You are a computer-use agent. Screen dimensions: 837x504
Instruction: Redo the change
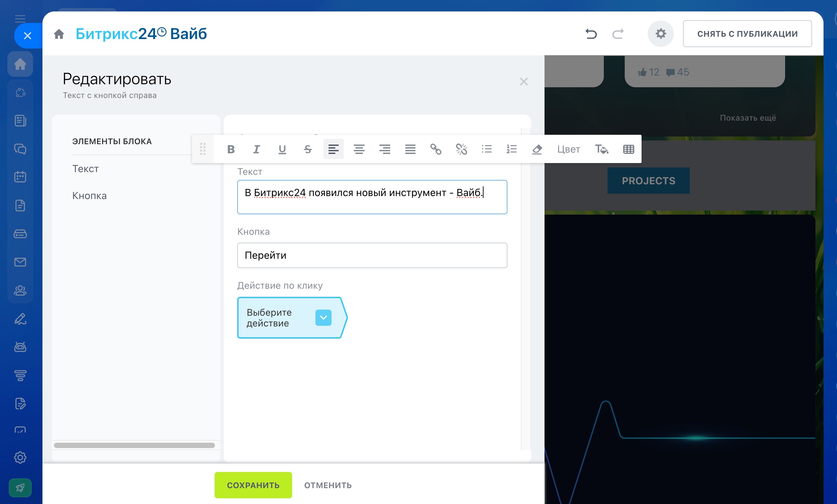click(x=618, y=34)
